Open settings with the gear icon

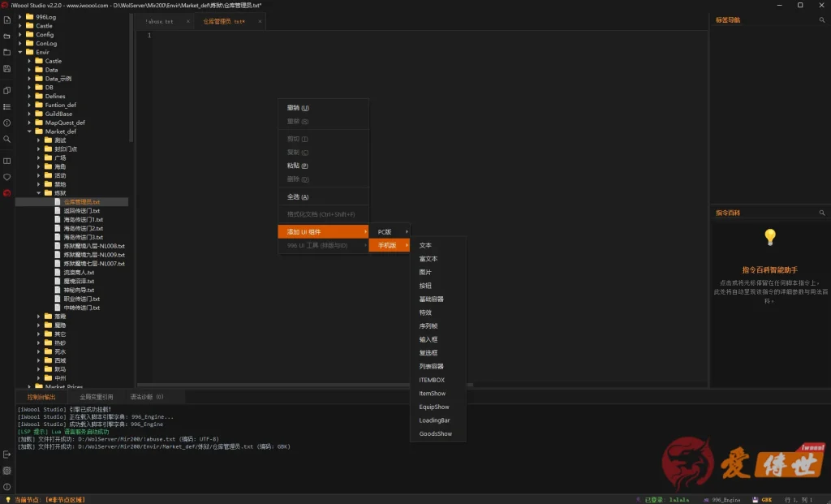(6, 471)
